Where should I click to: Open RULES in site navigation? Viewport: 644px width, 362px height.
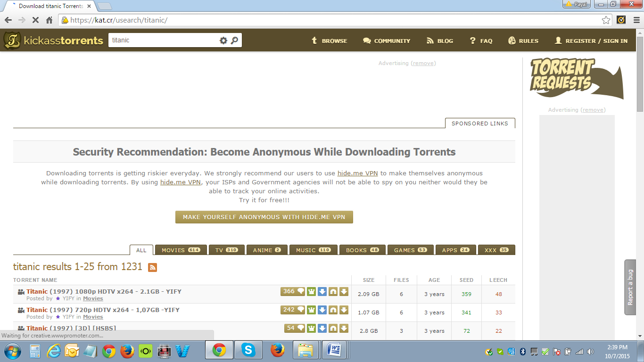(x=523, y=41)
